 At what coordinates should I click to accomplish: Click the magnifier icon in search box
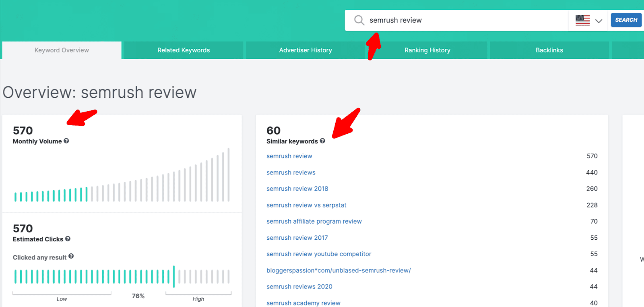(359, 20)
